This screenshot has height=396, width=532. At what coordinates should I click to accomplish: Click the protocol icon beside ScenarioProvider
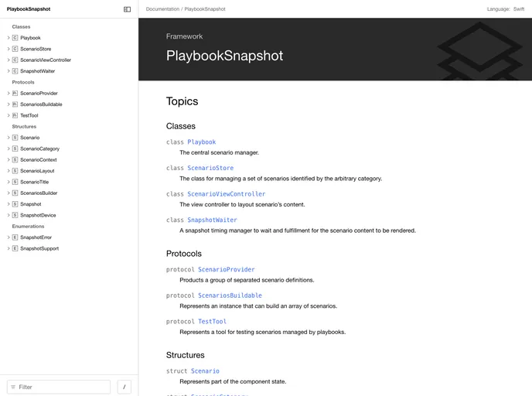(15, 94)
